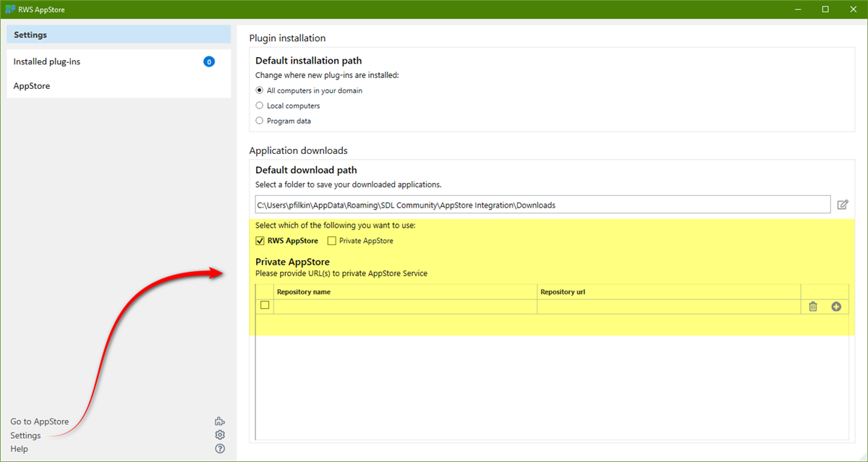Select All computers in your domain option
868x462 pixels.
tap(260, 90)
